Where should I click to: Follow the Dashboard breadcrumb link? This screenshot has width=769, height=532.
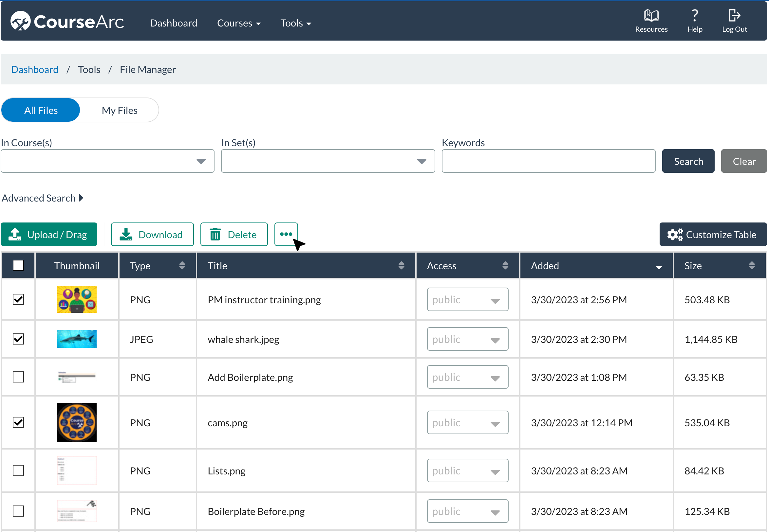(x=35, y=70)
